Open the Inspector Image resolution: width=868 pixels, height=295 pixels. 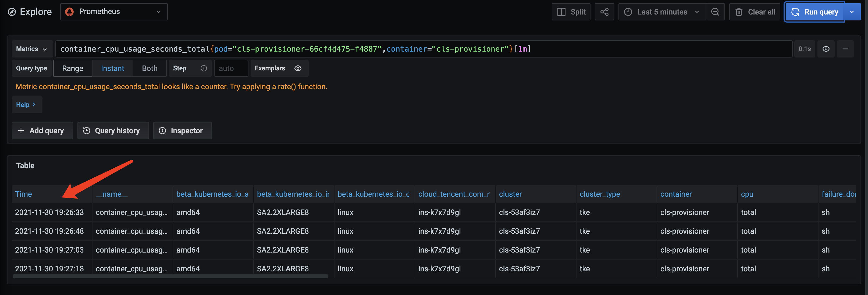(x=182, y=131)
